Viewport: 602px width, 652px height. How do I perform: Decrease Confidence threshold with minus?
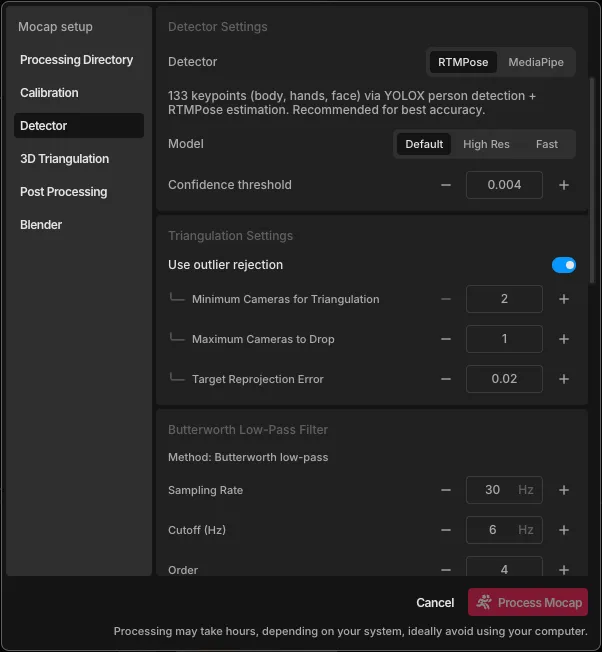(446, 185)
